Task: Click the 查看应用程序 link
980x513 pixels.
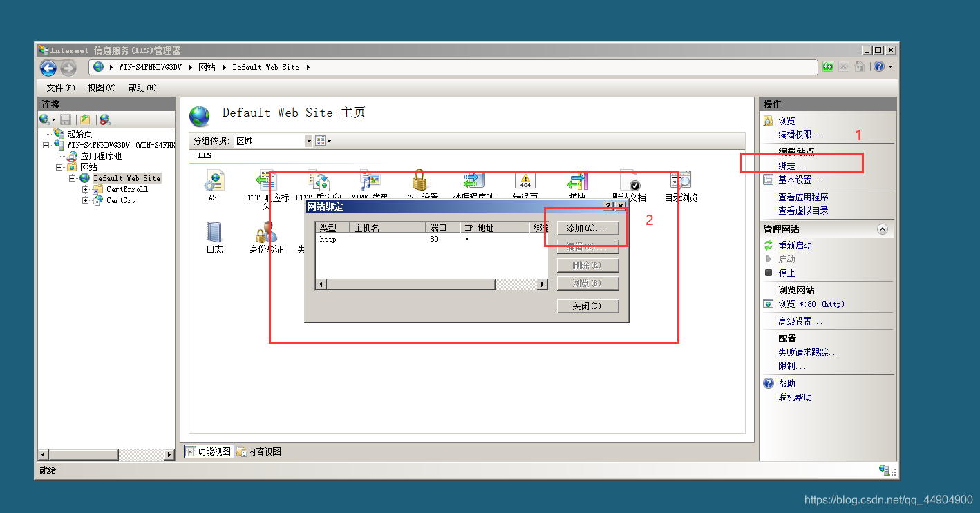Action: point(803,197)
